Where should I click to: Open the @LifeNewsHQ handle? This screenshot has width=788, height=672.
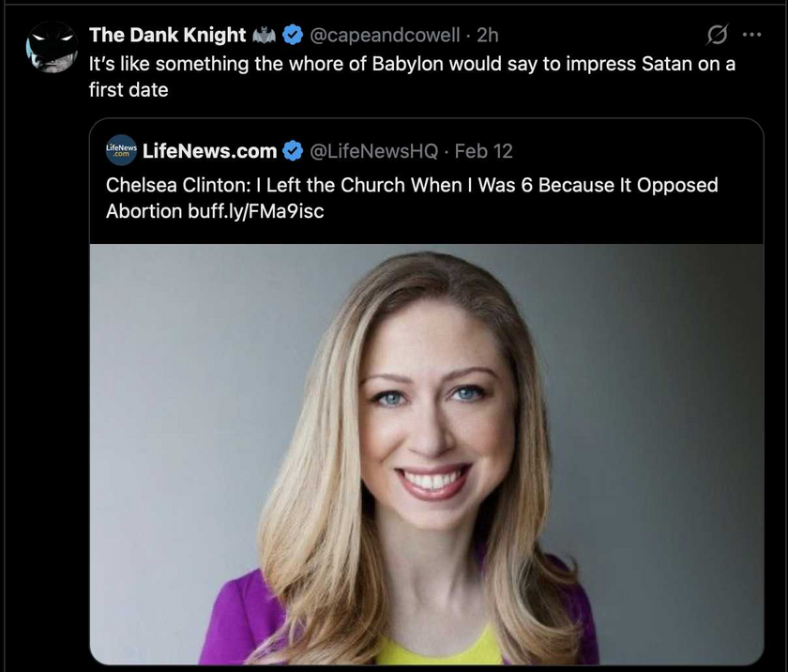coord(373,151)
